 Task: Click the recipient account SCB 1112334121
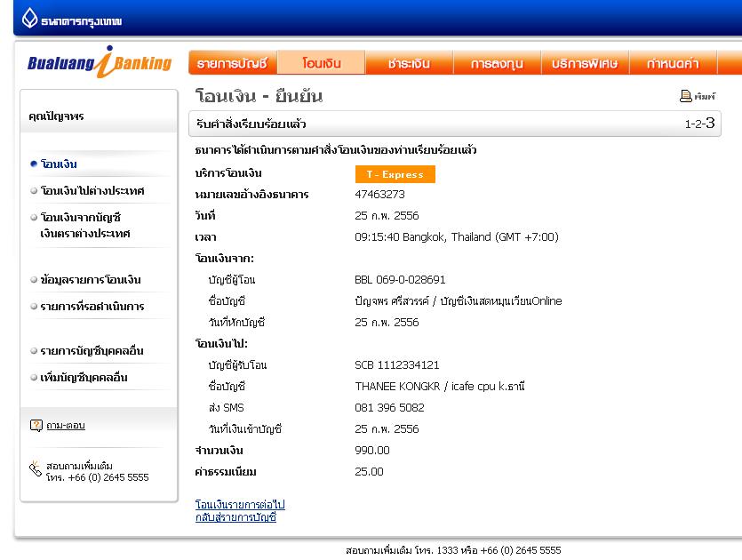point(397,365)
